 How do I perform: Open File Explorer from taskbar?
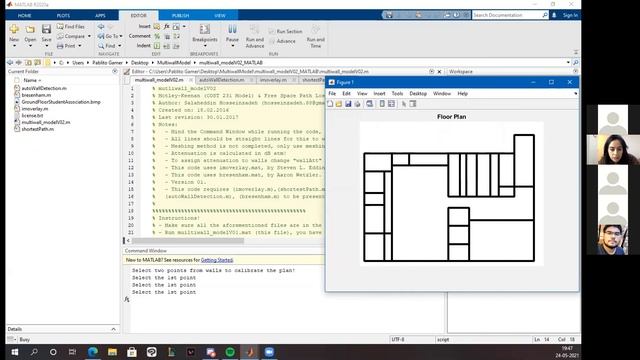pyautogui.click(x=112, y=352)
